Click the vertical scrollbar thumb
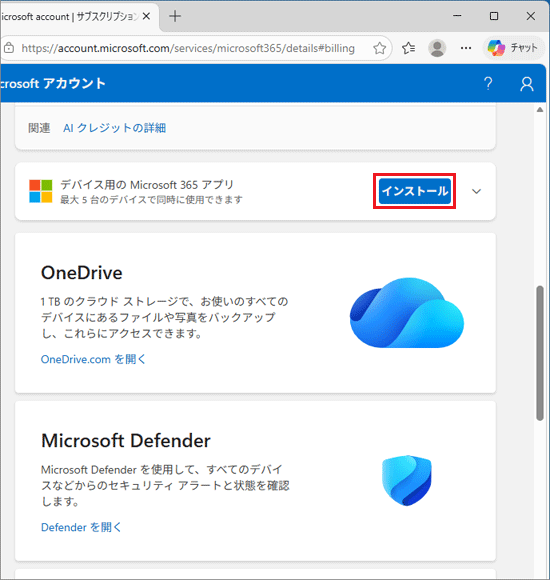This screenshot has width=550, height=580. click(x=540, y=353)
